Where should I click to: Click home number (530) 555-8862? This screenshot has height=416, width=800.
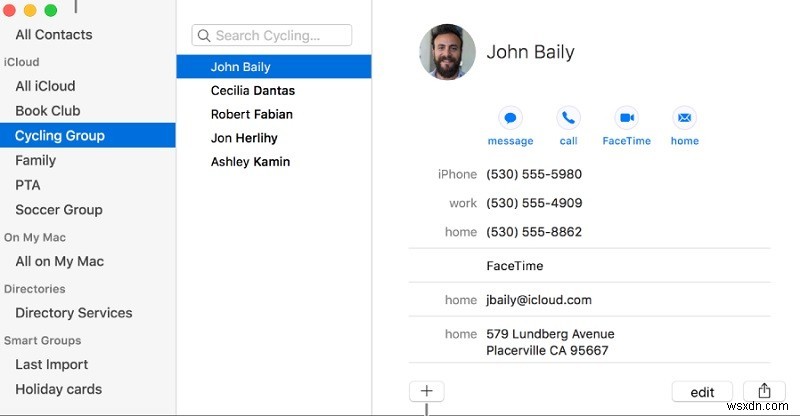tap(534, 232)
